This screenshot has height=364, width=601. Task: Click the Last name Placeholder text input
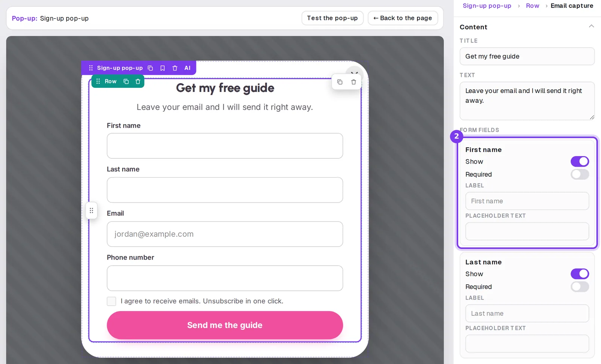pos(527,343)
